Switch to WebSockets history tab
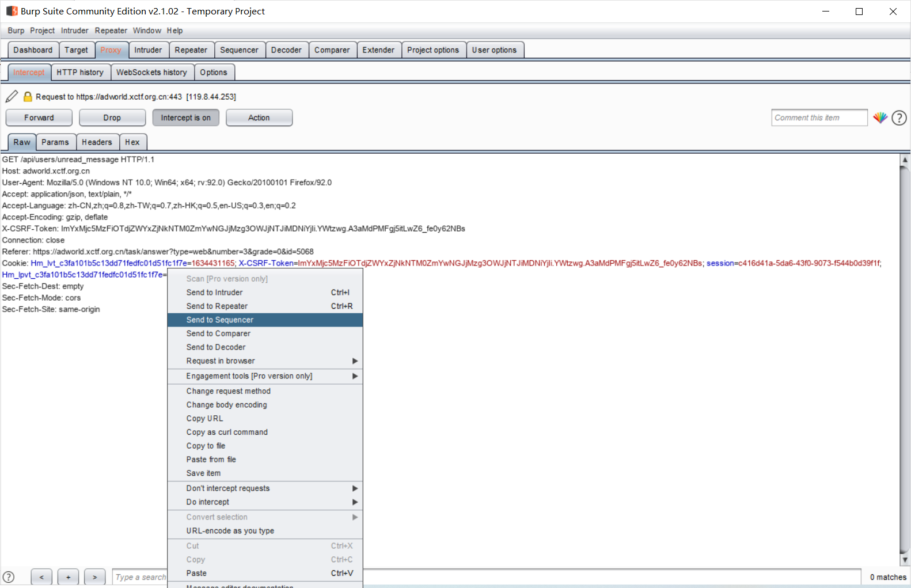The width and height of the screenshot is (911, 588). click(x=151, y=73)
